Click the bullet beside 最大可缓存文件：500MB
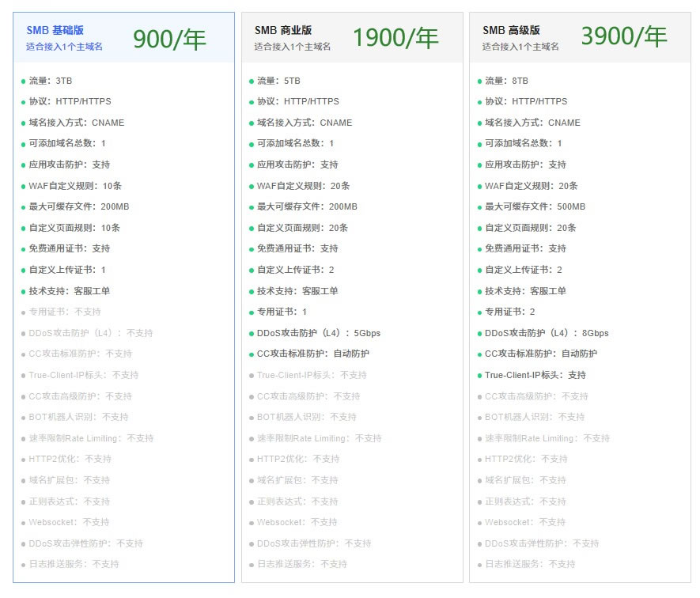Screen dimensions: 700x598 coord(479,207)
